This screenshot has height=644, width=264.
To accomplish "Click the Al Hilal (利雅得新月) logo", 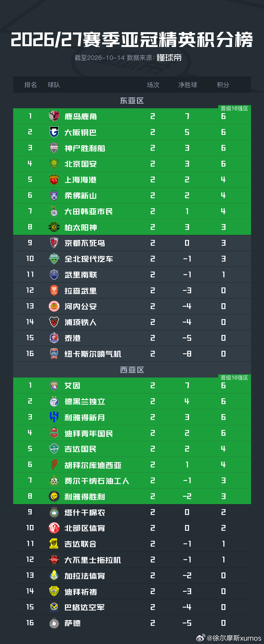I will pyautogui.click(x=54, y=417).
